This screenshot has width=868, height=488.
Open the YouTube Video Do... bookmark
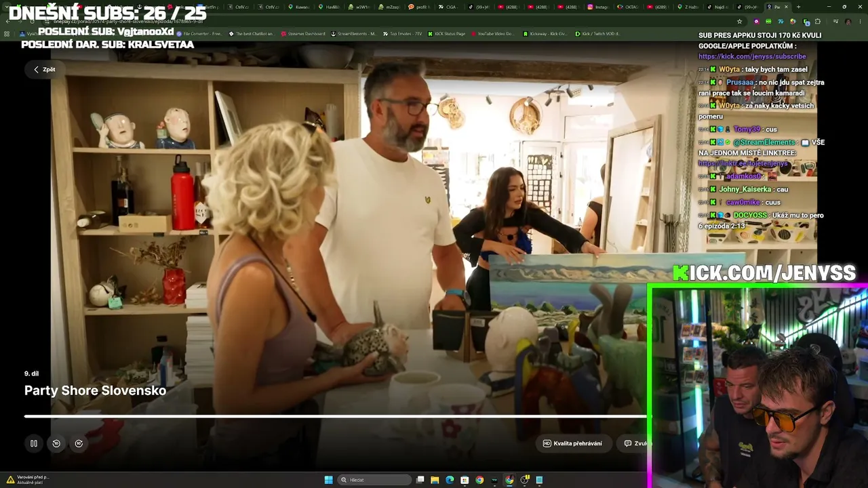tap(493, 33)
